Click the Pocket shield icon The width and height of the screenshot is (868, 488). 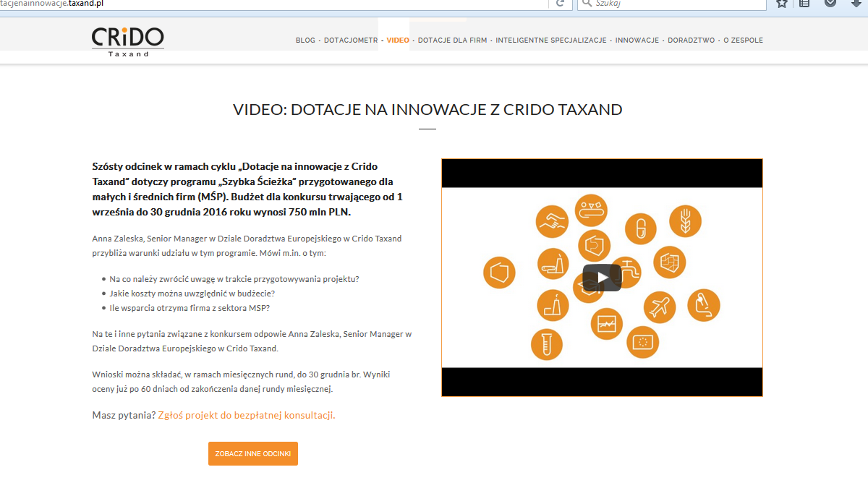pyautogui.click(x=830, y=4)
